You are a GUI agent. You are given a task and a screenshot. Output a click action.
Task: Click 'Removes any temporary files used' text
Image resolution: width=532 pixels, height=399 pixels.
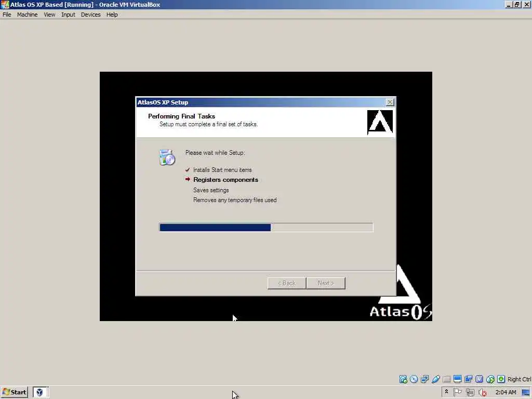coord(235,200)
